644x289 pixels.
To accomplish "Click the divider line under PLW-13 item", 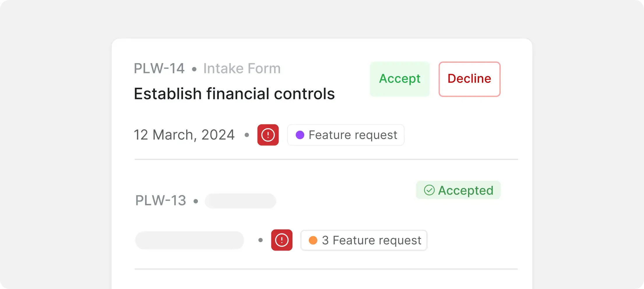I will click(x=326, y=269).
